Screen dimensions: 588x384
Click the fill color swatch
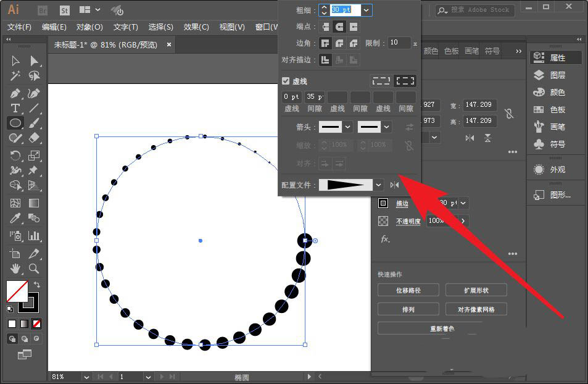17,291
